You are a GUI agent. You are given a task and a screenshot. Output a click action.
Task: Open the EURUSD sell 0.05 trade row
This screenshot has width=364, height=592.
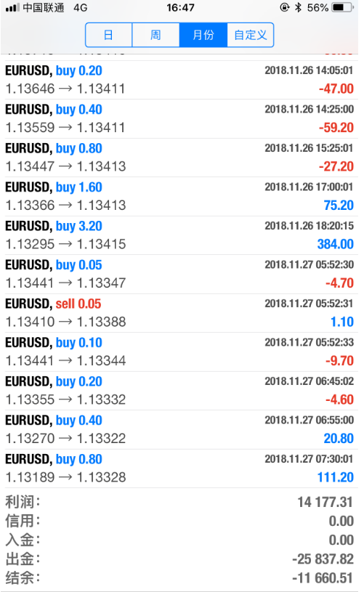[179, 313]
